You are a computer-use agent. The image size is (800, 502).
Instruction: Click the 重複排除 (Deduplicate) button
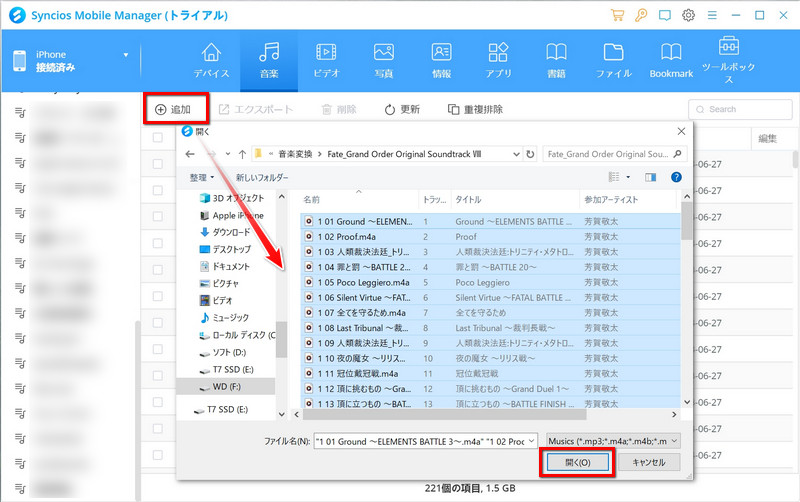point(475,109)
